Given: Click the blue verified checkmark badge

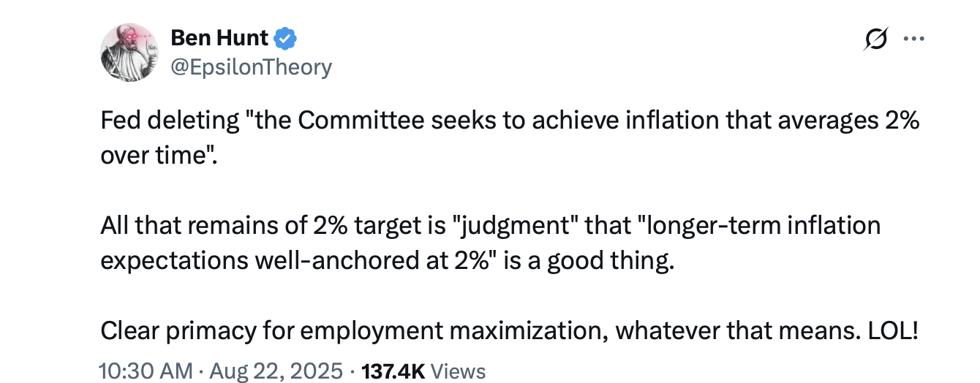Looking at the screenshot, I should (286, 37).
